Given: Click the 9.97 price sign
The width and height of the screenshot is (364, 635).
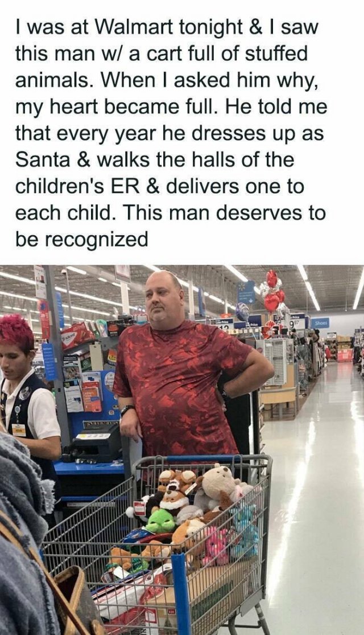Looking at the screenshot, I should (x=297, y=321).
